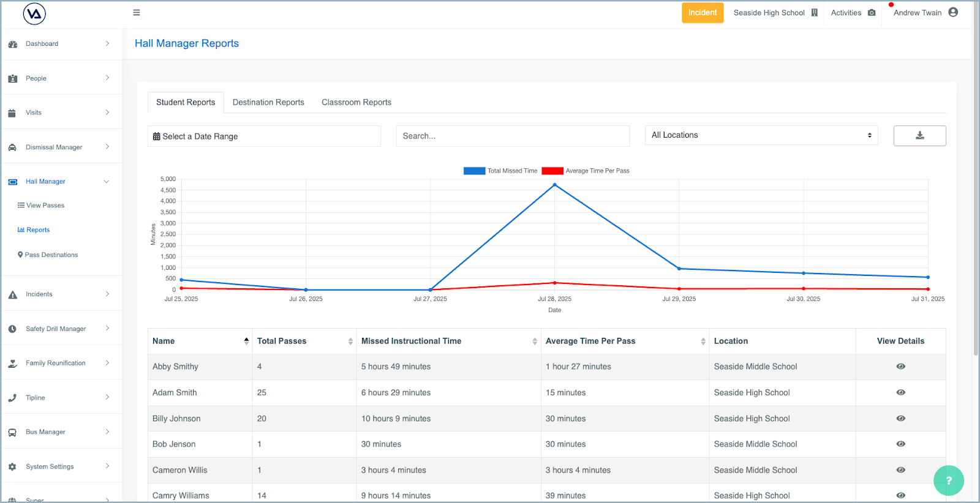Sort by Missed Instructional Time column

(x=448, y=341)
